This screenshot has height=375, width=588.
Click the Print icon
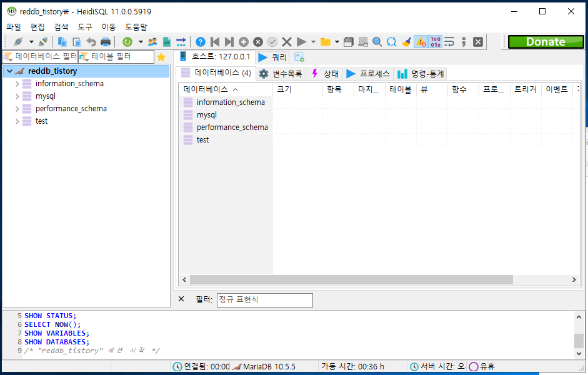click(106, 42)
